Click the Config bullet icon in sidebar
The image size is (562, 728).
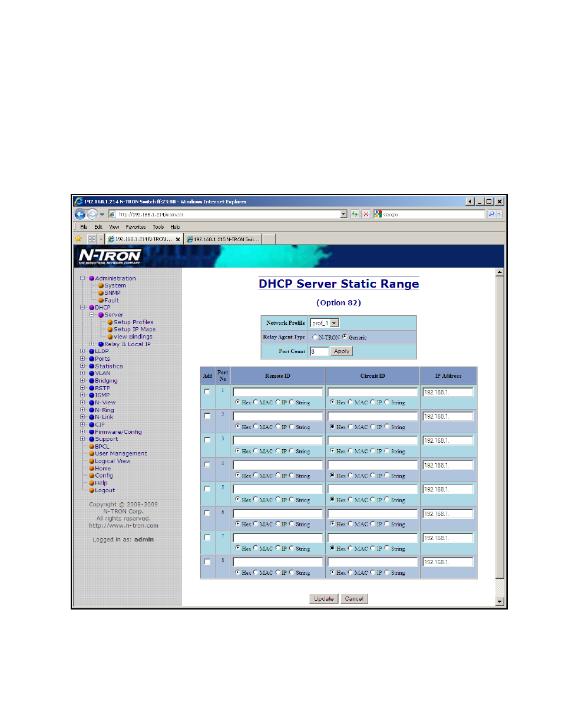(92, 476)
